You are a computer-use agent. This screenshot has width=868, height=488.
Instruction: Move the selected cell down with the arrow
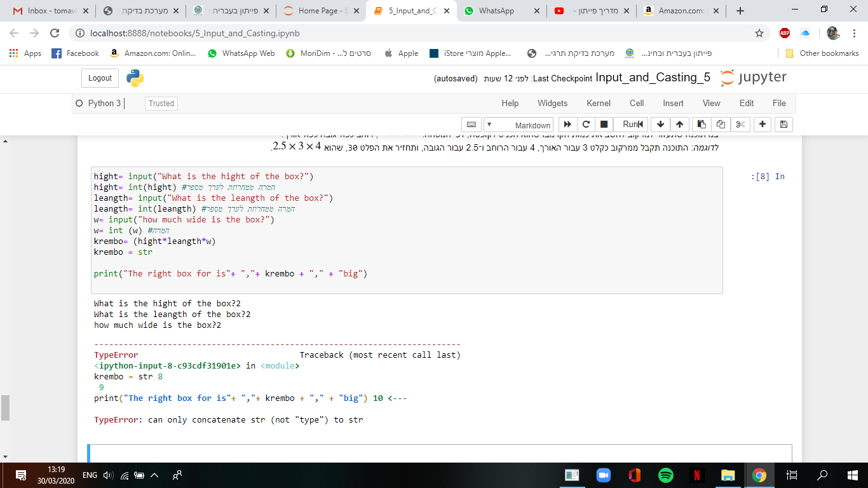click(660, 125)
